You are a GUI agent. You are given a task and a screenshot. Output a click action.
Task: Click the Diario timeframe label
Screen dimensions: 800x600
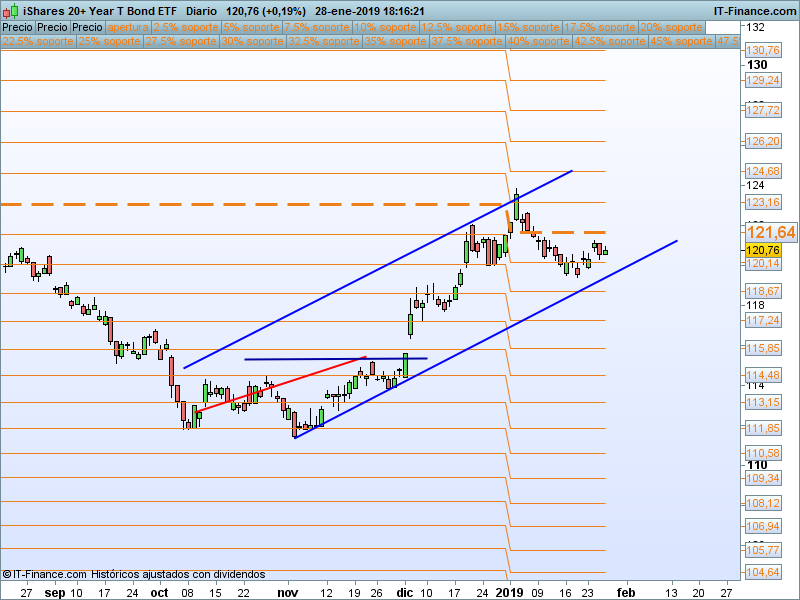point(201,11)
